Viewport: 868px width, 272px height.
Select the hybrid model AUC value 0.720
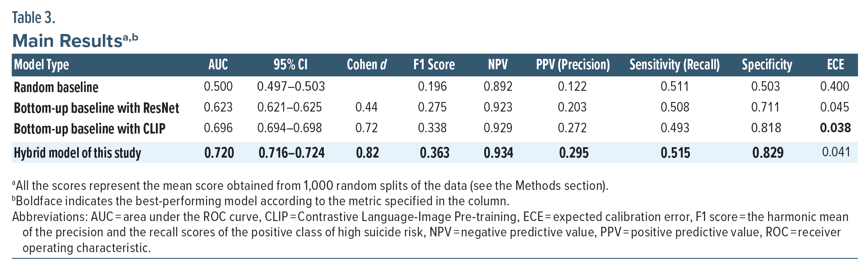(x=219, y=153)
